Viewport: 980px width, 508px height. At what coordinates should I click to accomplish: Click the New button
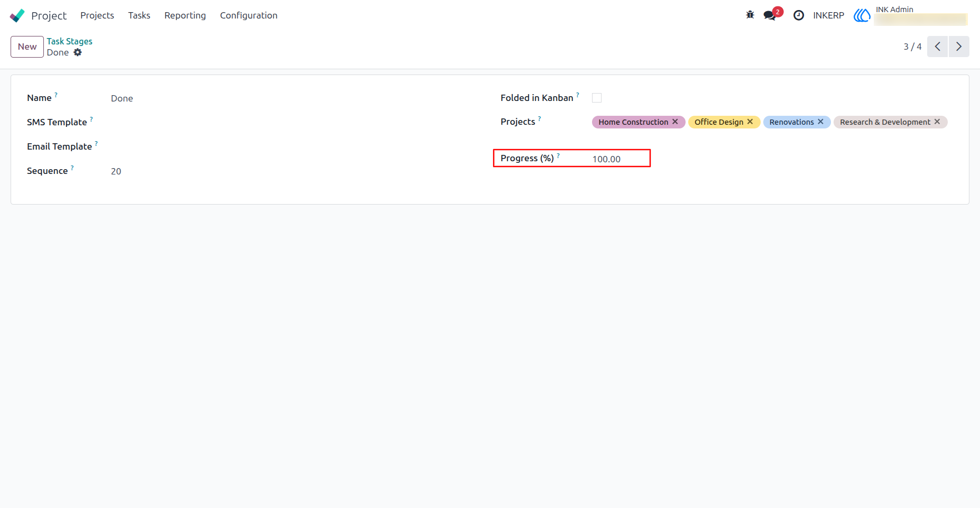point(27,47)
